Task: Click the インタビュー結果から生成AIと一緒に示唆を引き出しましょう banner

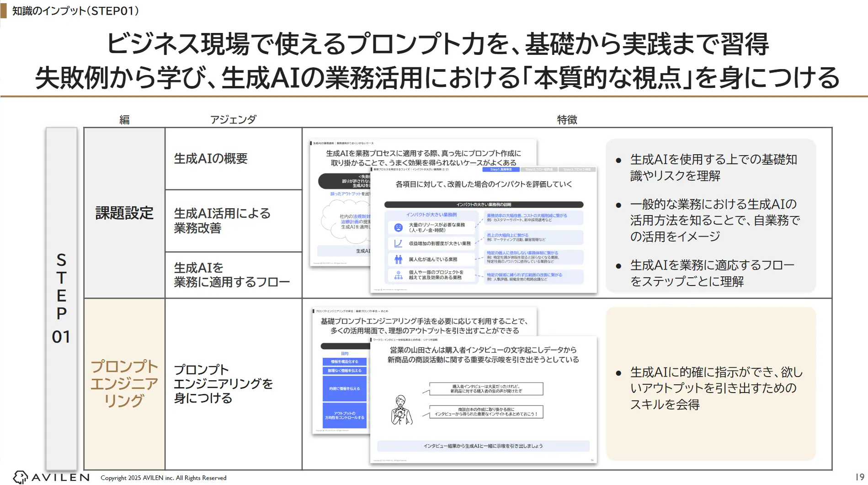Action: coord(484,446)
